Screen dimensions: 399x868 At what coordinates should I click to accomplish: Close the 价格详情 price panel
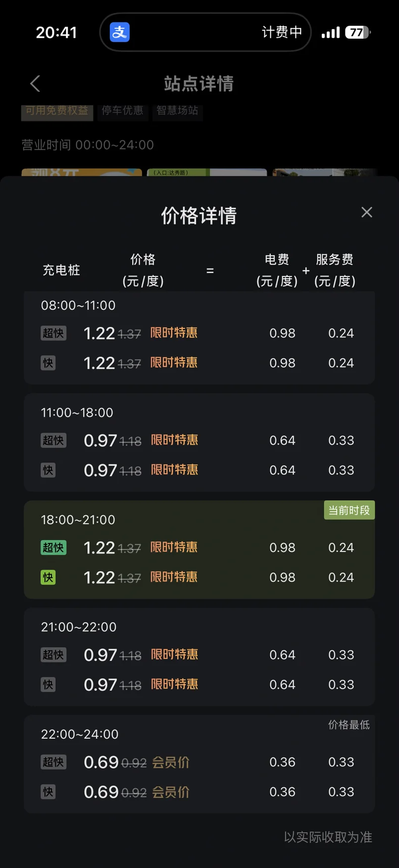tap(367, 213)
